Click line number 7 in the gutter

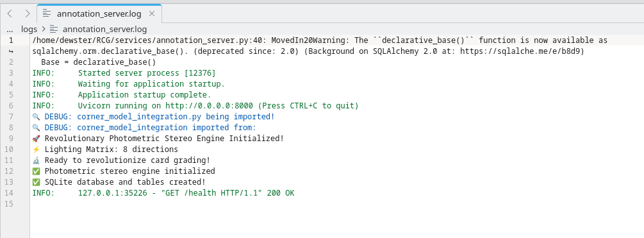coord(11,117)
